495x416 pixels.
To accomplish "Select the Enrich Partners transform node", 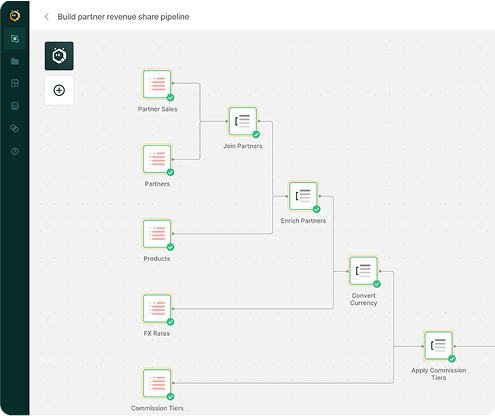I will coord(303,196).
